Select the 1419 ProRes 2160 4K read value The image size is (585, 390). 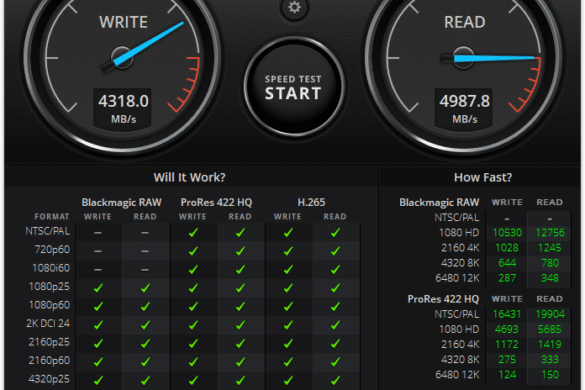(550, 344)
